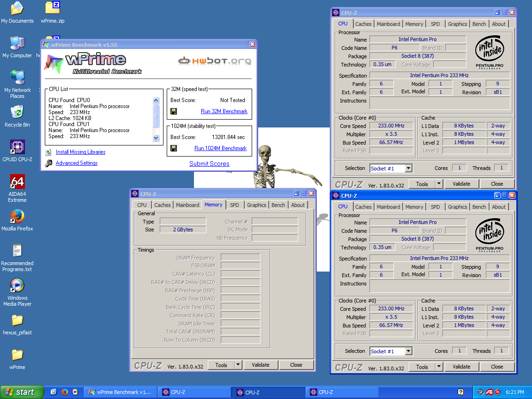
Task: Click Windows Start button
Action: [22, 392]
